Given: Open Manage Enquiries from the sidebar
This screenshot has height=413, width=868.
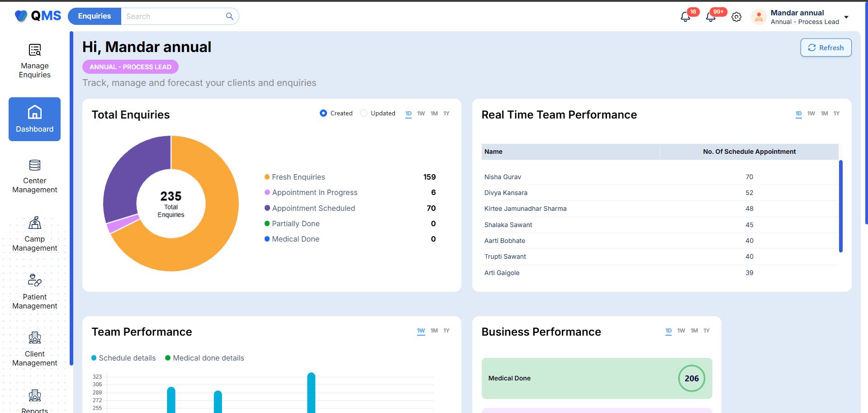Looking at the screenshot, I should coord(34,60).
